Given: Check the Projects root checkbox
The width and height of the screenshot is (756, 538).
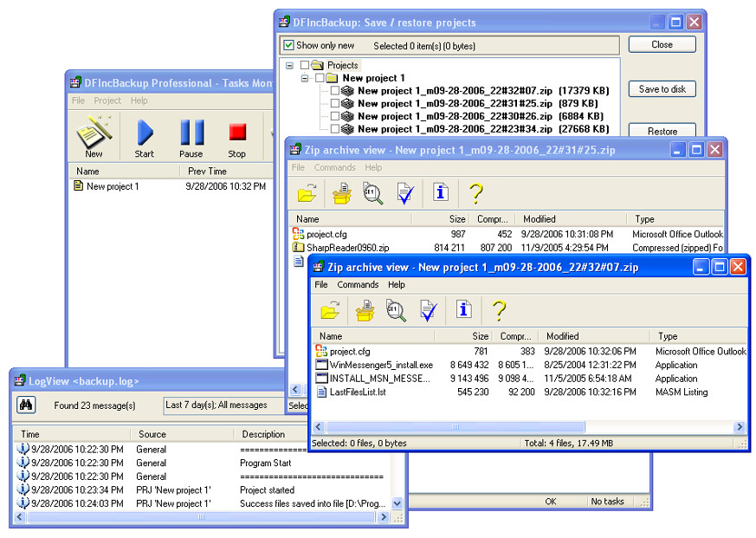Looking at the screenshot, I should [304, 65].
